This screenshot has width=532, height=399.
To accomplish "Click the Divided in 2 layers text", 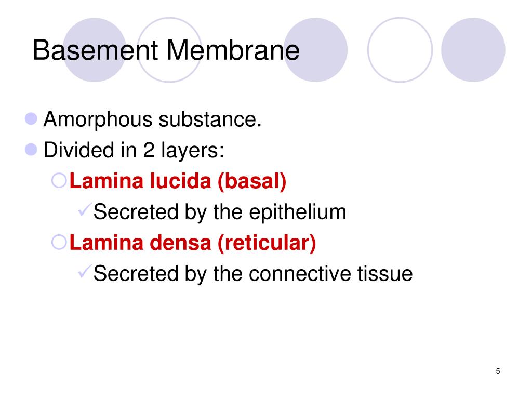I will tap(134, 150).
